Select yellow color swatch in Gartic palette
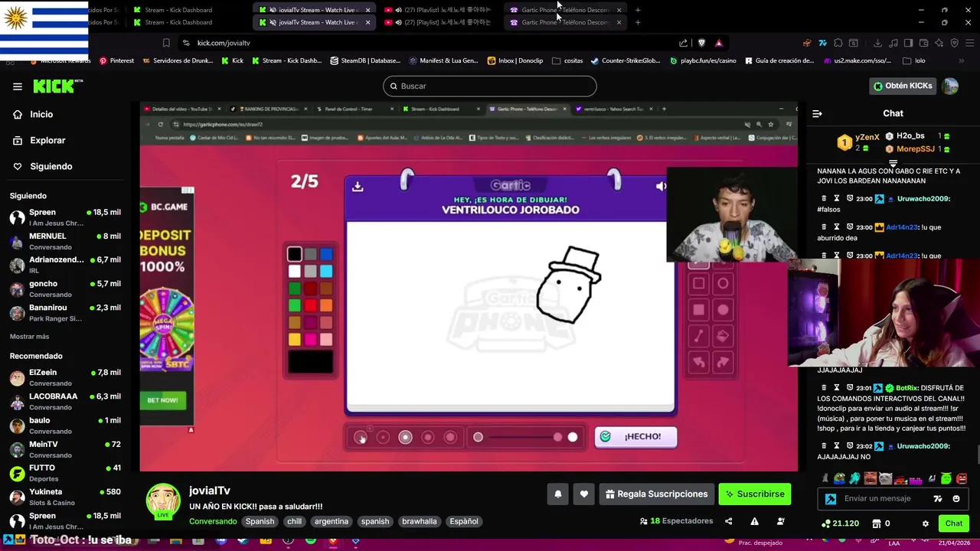980x551 pixels. pos(294,339)
